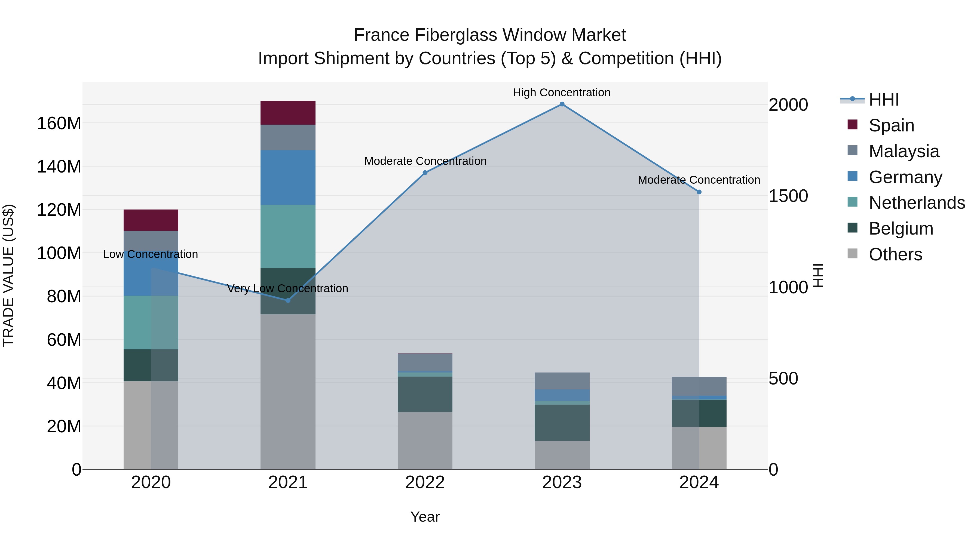The width and height of the screenshot is (980, 551).
Task: Click the 160M trade value tick
Action: (x=59, y=123)
